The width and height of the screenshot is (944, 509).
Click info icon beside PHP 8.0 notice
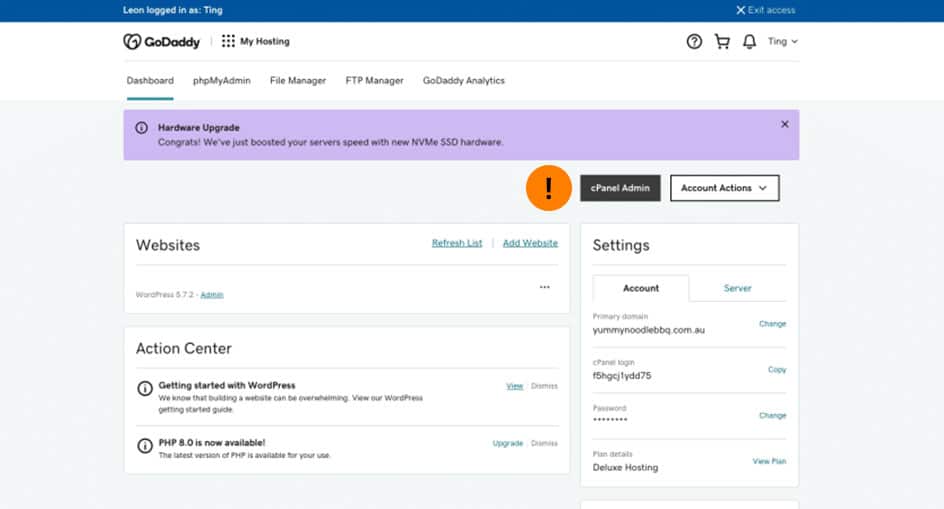click(x=144, y=446)
